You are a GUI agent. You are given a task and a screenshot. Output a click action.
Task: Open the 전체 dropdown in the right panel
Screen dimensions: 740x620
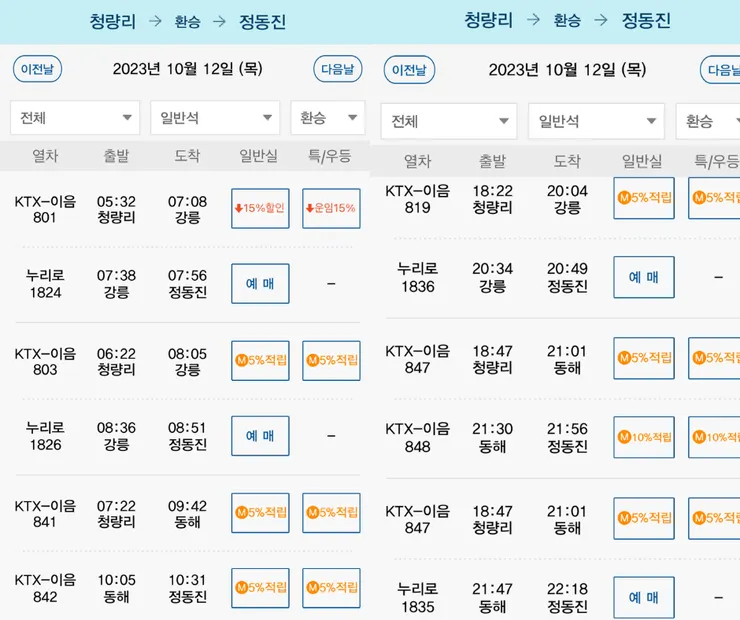tap(448, 122)
